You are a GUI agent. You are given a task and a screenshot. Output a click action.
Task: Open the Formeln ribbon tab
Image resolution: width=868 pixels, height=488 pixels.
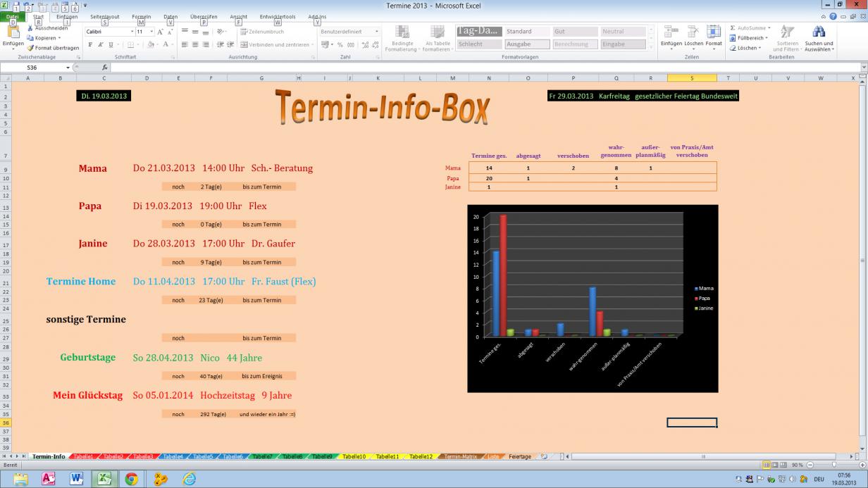tap(141, 16)
